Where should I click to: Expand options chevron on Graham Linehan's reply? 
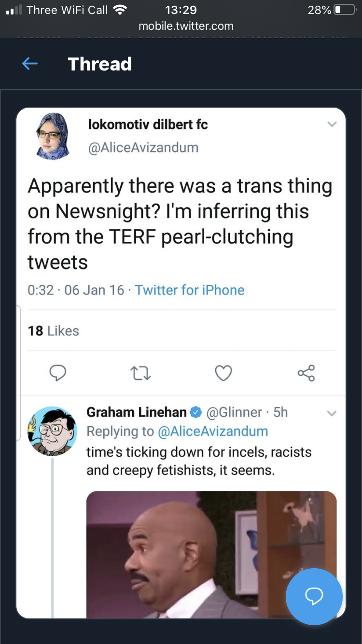click(332, 413)
